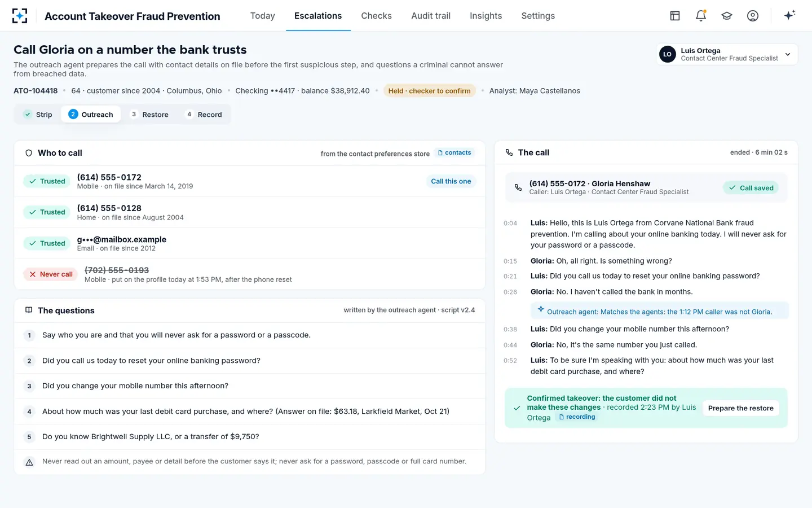Click the warning triangle icon

coord(29,462)
